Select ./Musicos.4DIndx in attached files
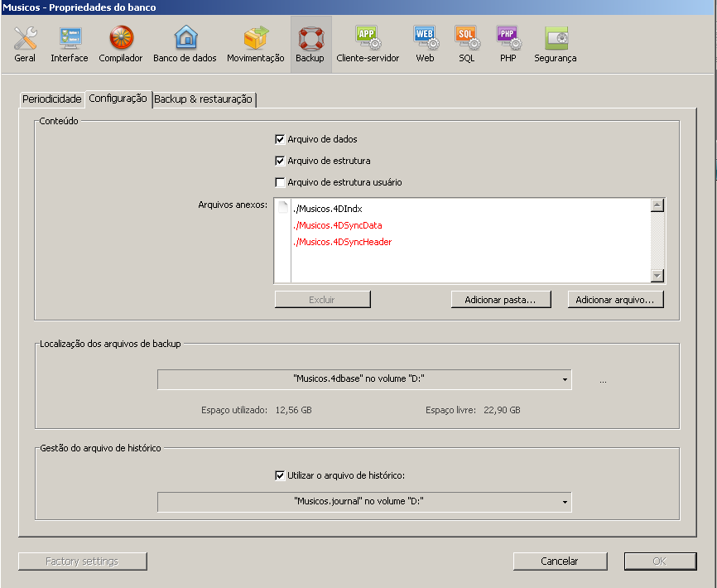 click(x=328, y=209)
